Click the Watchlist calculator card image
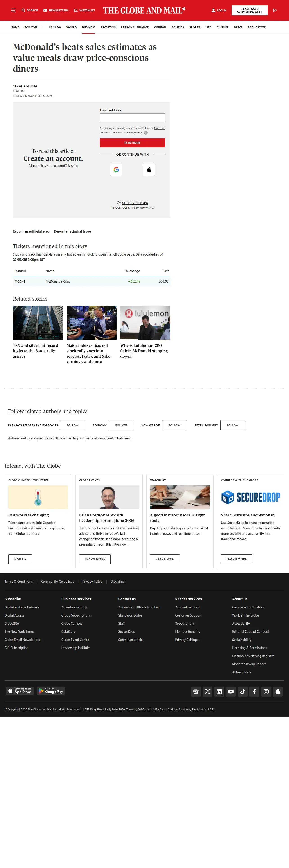This screenshot has width=289, height=868. [x=180, y=497]
